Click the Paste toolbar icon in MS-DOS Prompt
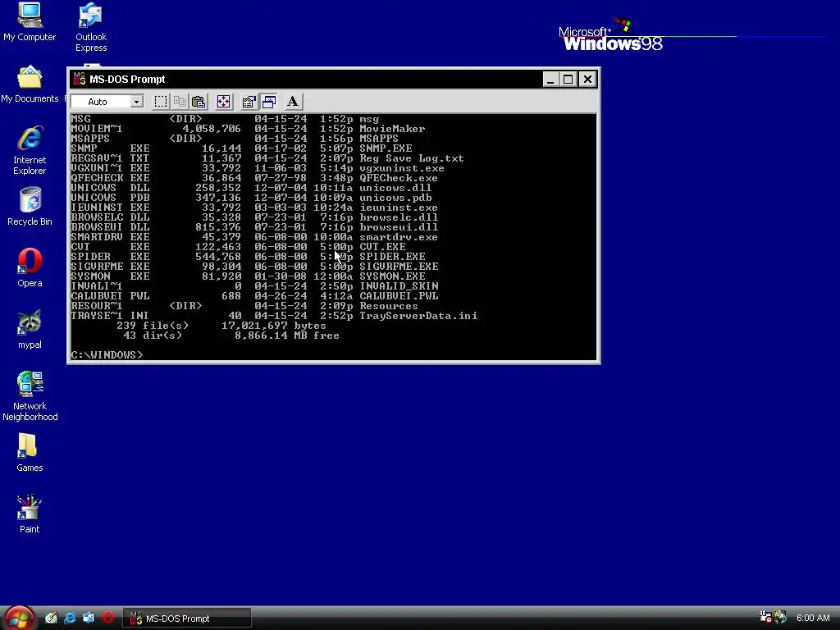The width and height of the screenshot is (840, 630). click(199, 102)
